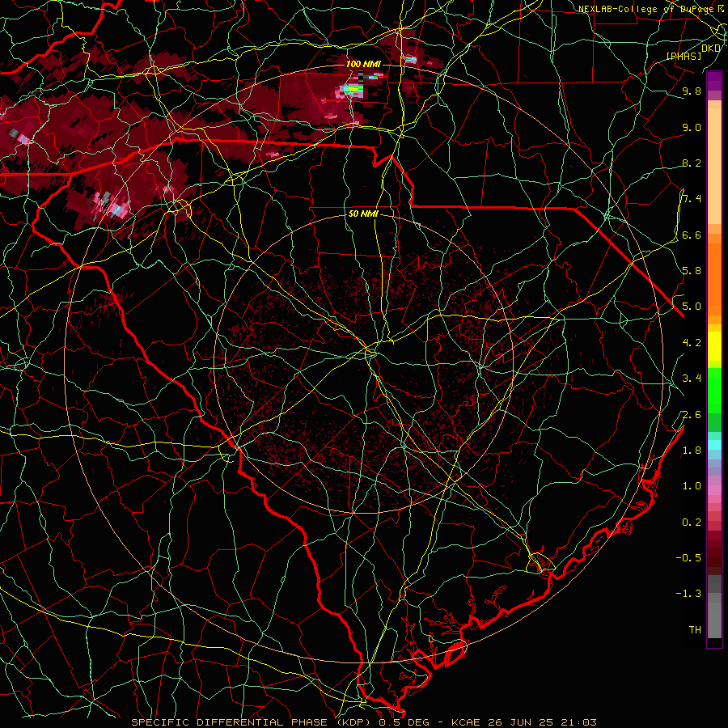The height and width of the screenshot is (728, 728).
Task: Click the TH threshold label
Action: (695, 629)
